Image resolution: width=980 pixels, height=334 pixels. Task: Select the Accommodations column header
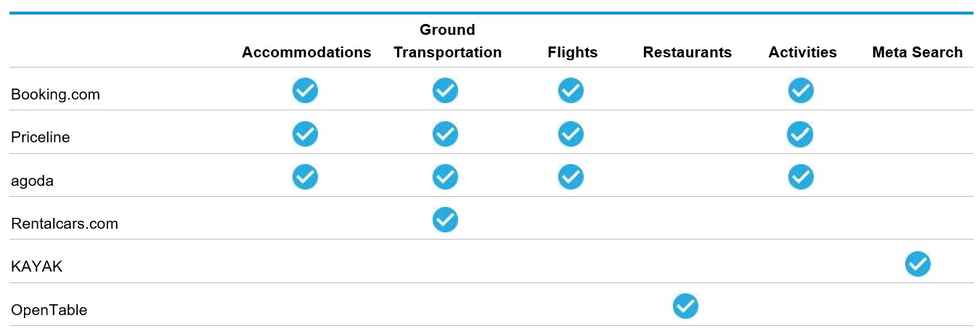coord(306,52)
